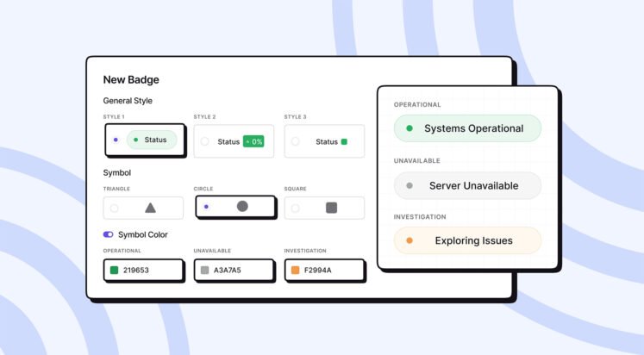Viewport: 644px width, 355px height.
Task: Click the gray Unavailable color swatch
Action: 204,270
